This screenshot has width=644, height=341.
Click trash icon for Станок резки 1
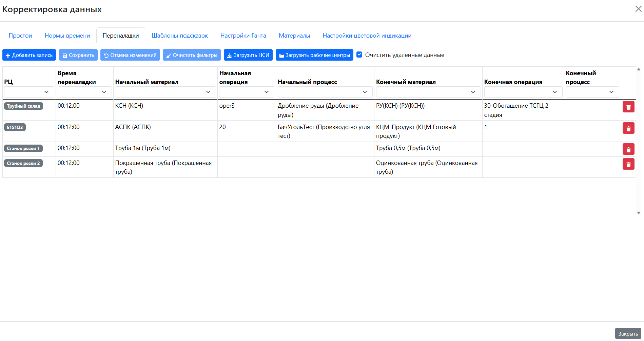click(628, 149)
